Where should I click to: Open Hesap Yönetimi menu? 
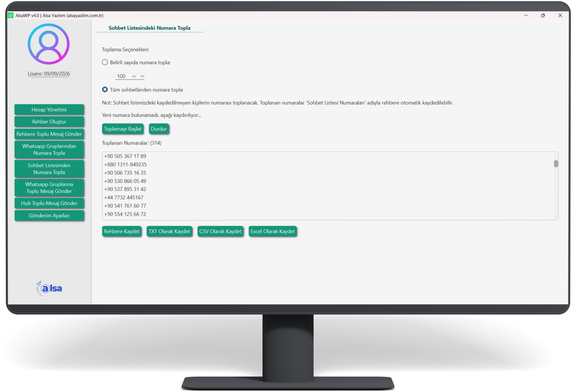[49, 109]
